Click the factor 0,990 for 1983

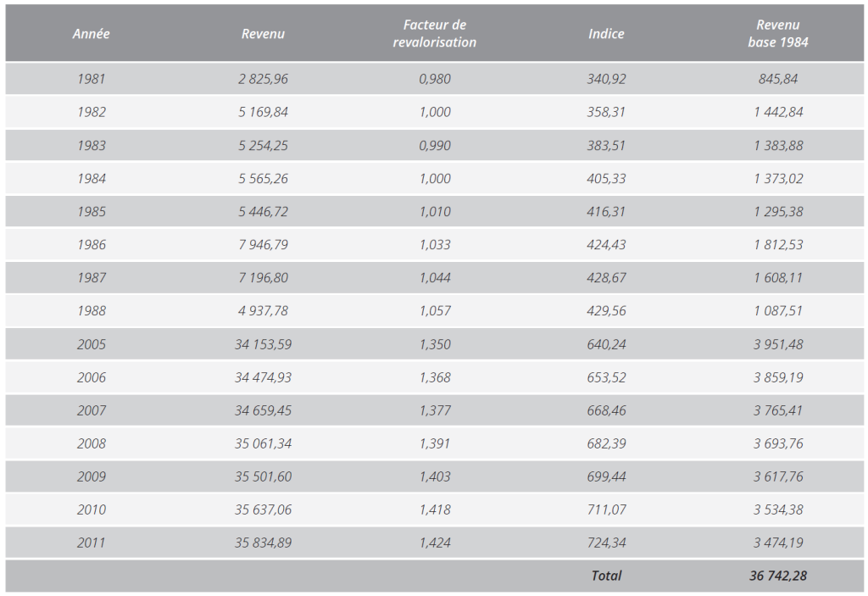click(435, 145)
